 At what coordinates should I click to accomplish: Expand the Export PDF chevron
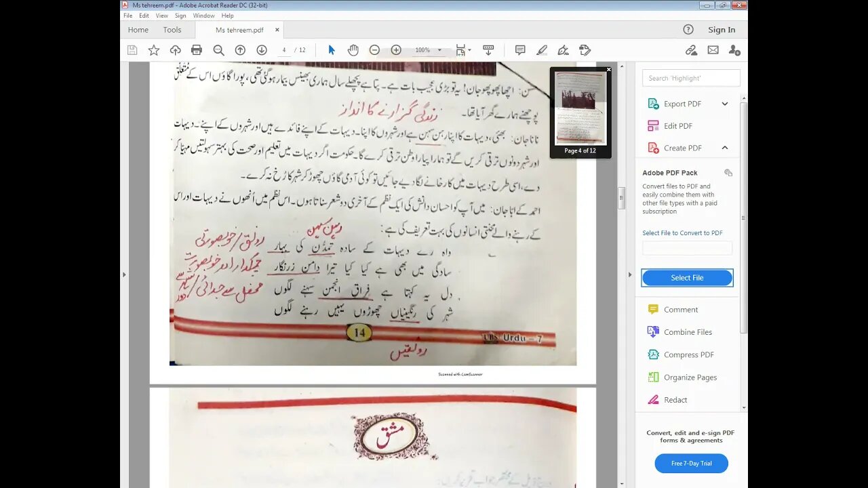pyautogui.click(x=725, y=104)
